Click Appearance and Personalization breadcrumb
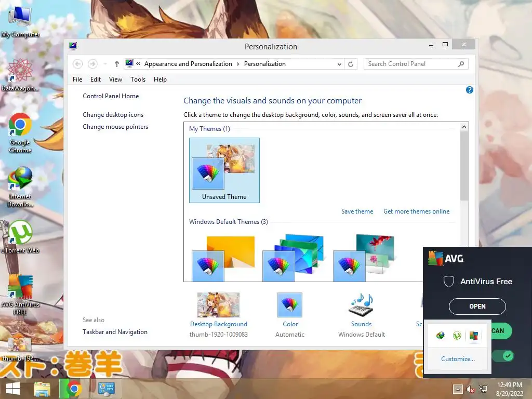This screenshot has width=532, height=399. (x=188, y=64)
